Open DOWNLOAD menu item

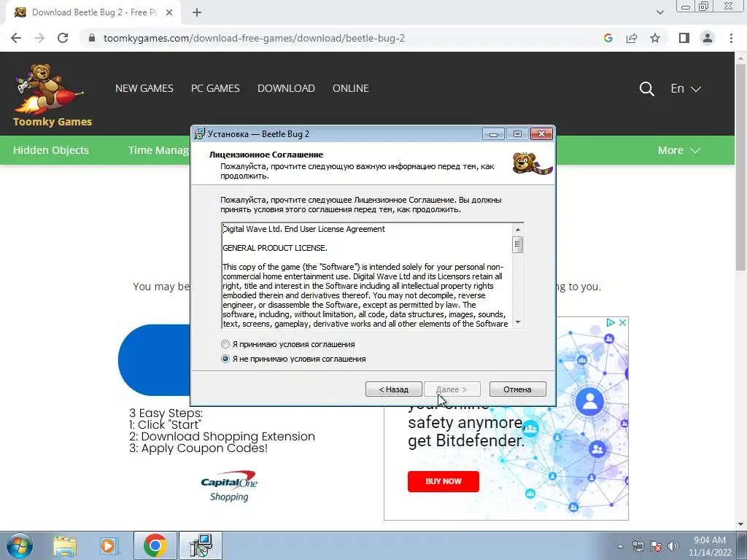point(286,88)
